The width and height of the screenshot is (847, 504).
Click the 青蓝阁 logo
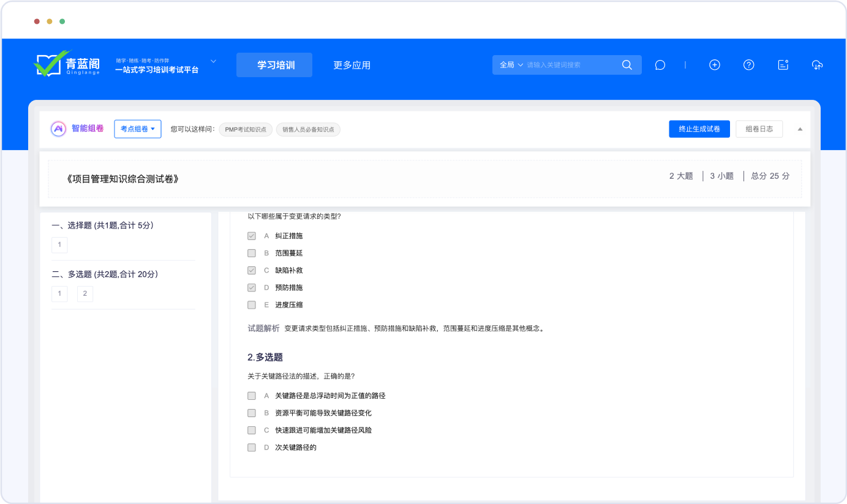(67, 64)
